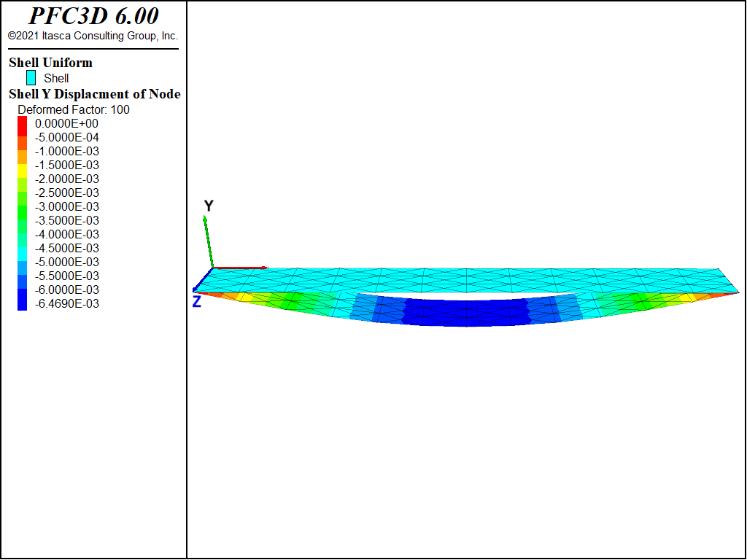Click the Shell legend item label

click(56, 78)
